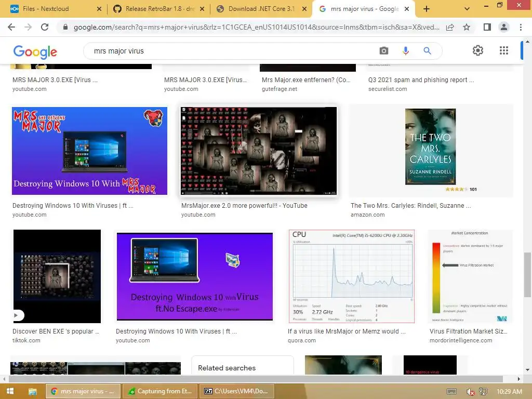
Task: Click the vertical scrollbar thumb
Action: point(527,275)
